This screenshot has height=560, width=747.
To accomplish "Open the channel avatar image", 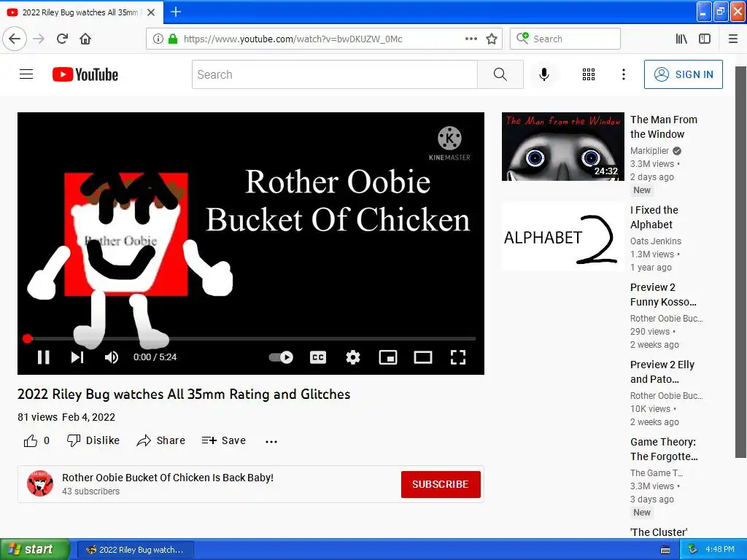I will (40, 483).
